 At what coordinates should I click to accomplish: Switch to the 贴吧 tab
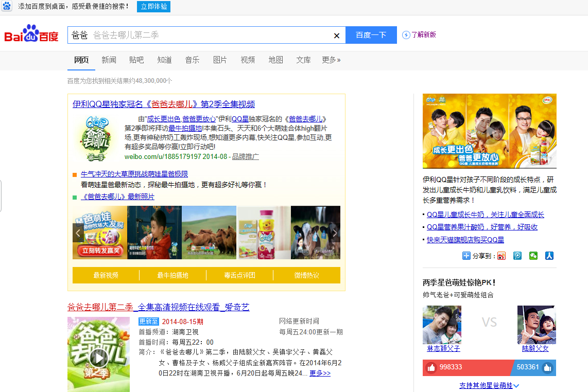click(136, 60)
